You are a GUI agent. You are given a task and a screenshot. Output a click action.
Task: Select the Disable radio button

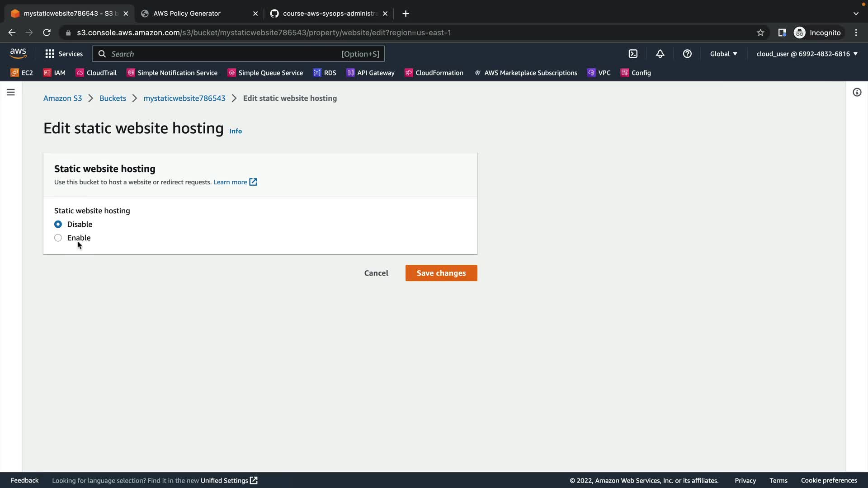coord(58,224)
